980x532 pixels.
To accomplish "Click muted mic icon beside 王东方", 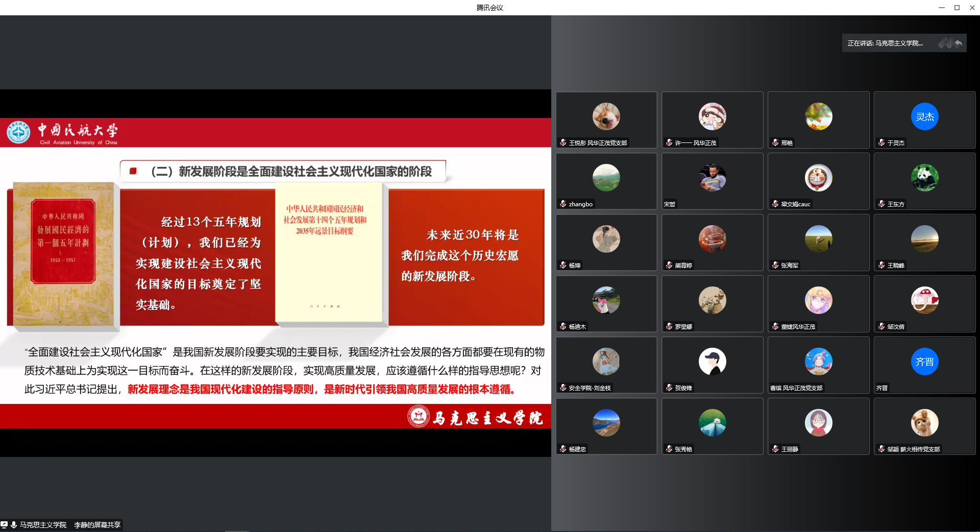I will coord(881,204).
